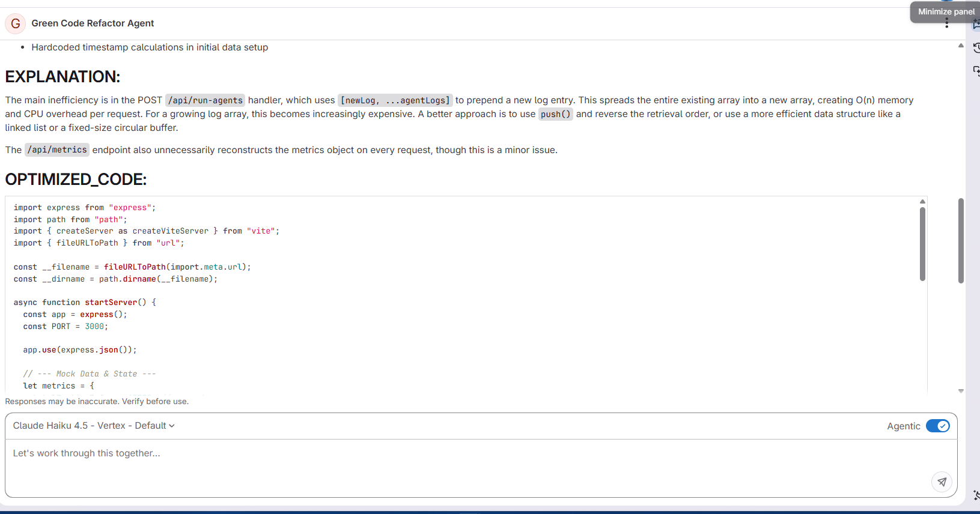Click the createViteServer import line
The width and height of the screenshot is (980, 514).
click(x=147, y=231)
